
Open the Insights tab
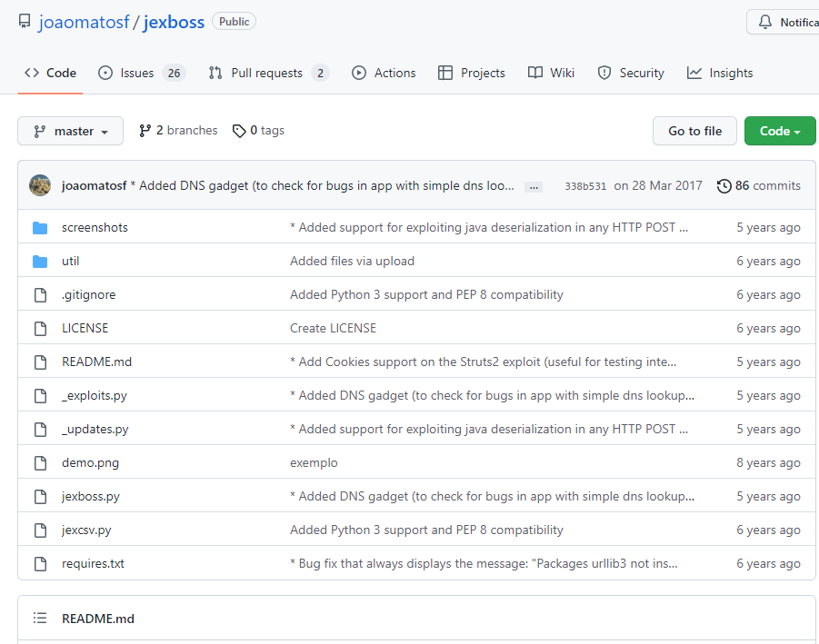point(720,73)
